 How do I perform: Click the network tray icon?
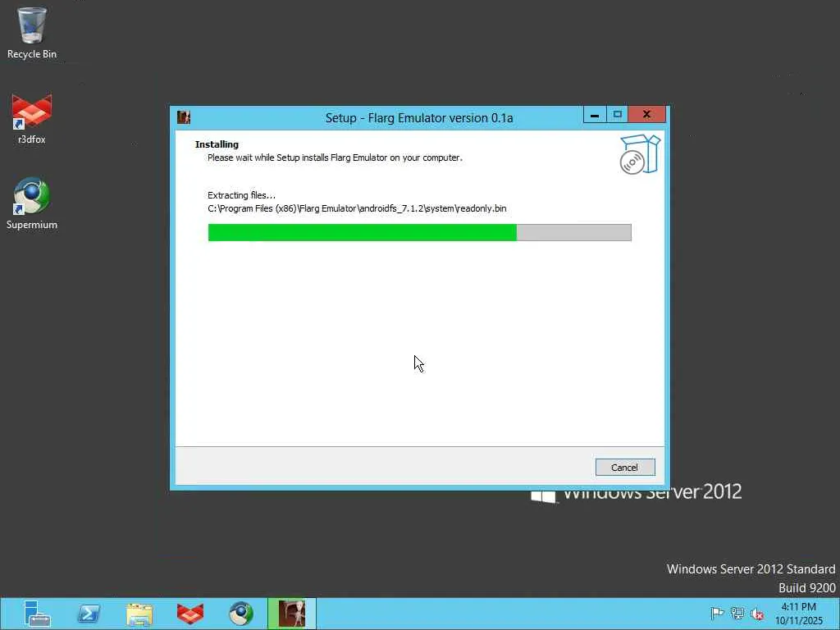pyautogui.click(x=737, y=614)
